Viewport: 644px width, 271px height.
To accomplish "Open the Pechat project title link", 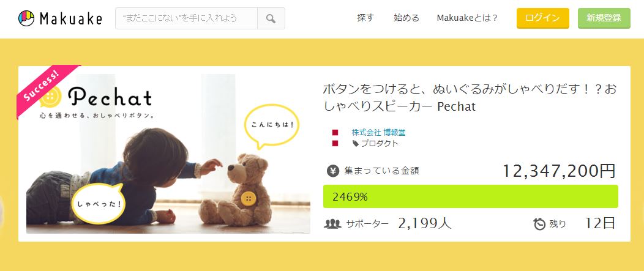I will tap(470, 98).
